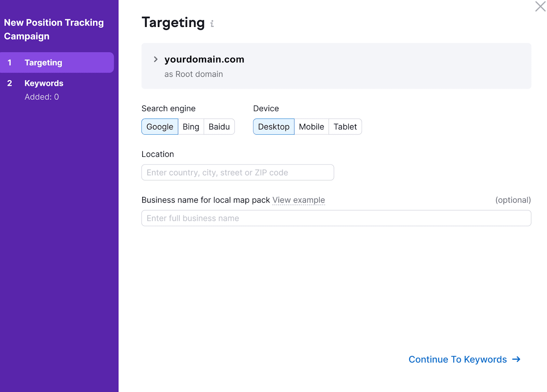The height and width of the screenshot is (392, 547).
Task: Expand the yourdomain.com domain settings chevron
Action: [x=156, y=59]
